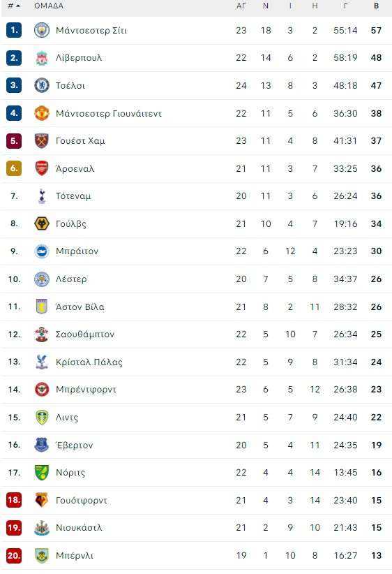Click the Norwich canary crest

42,473
